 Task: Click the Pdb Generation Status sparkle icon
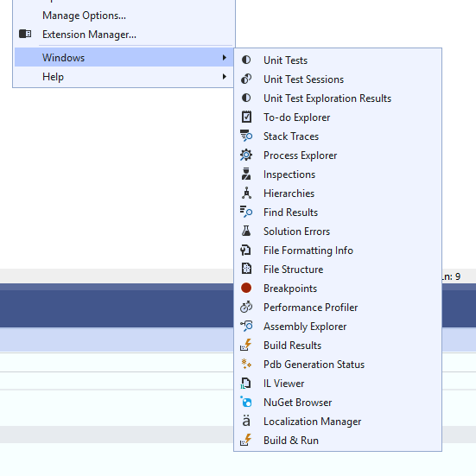tap(246, 364)
